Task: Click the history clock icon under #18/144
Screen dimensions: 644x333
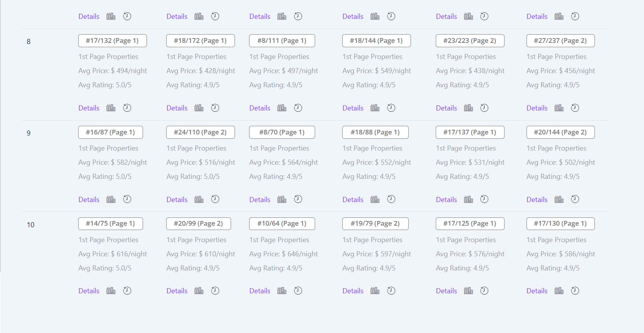Action: 391,108
